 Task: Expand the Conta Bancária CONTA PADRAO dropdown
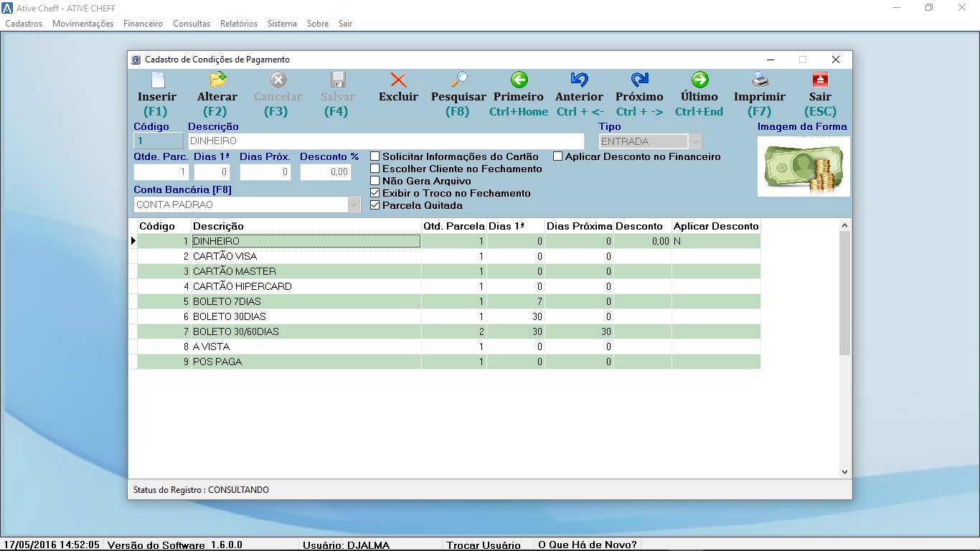pos(354,204)
